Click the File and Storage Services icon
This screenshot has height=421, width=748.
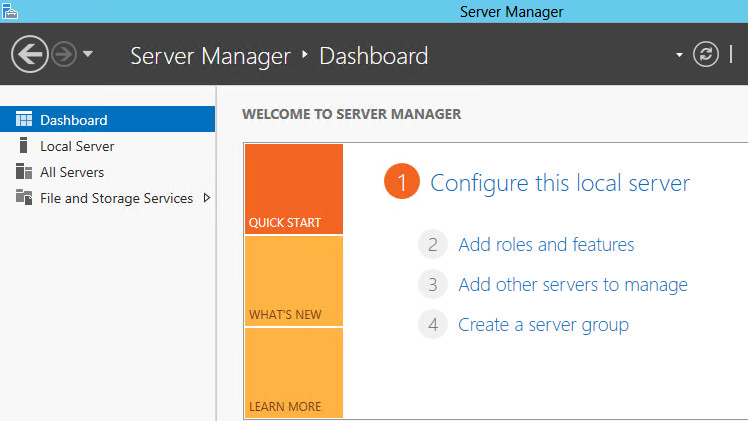point(24,198)
